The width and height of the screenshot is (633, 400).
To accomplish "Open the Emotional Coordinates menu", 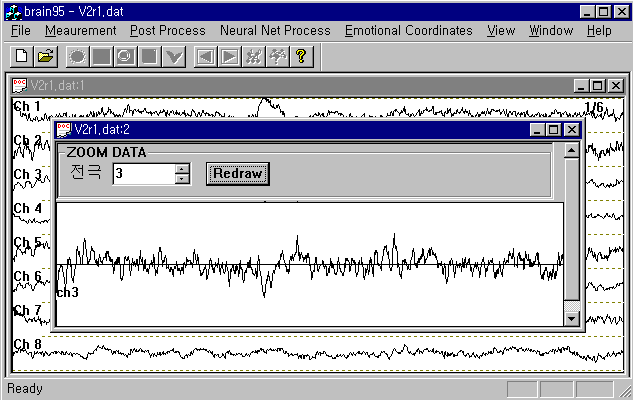I will [x=409, y=31].
